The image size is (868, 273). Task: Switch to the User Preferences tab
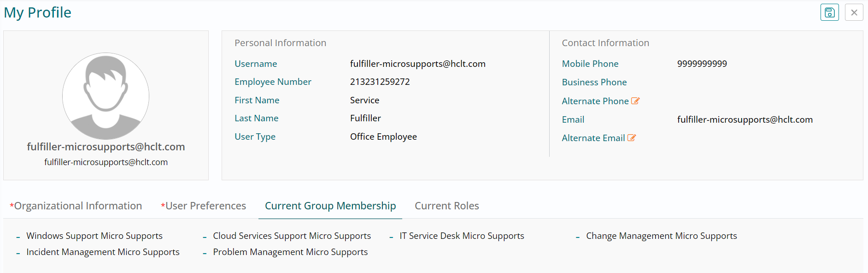(204, 206)
